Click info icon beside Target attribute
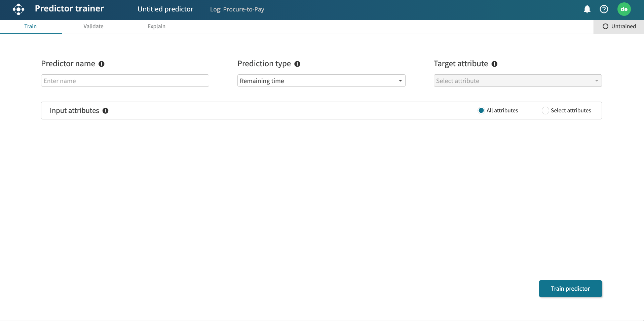 coord(494,64)
